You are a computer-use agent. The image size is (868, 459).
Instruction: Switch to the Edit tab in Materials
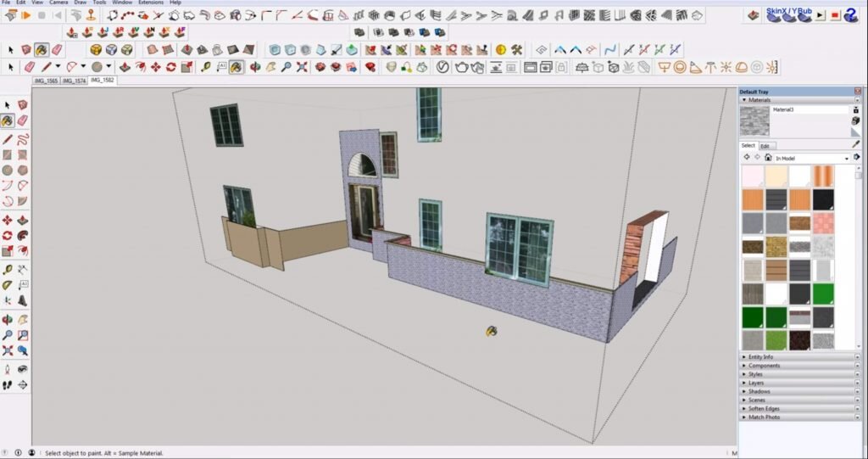click(765, 146)
